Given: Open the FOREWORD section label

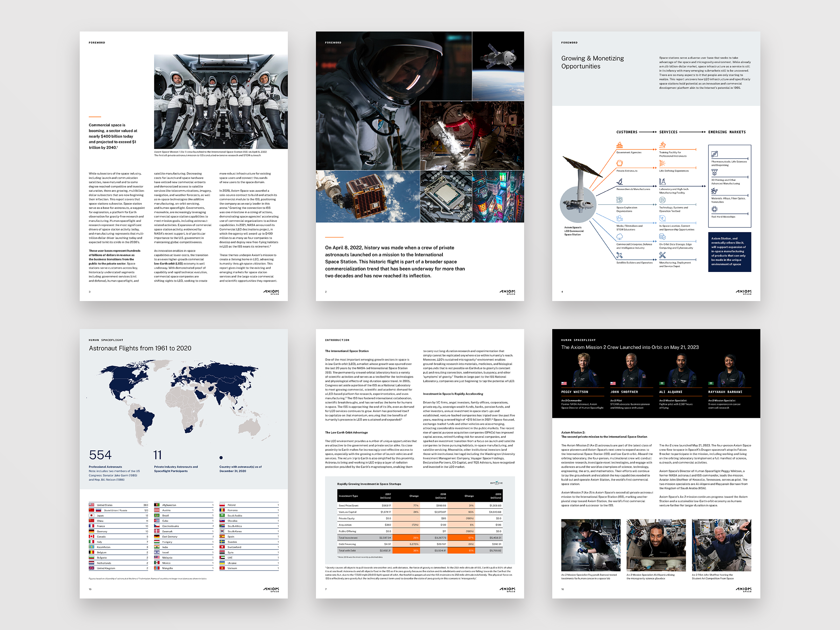Looking at the screenshot, I should tap(97, 43).
